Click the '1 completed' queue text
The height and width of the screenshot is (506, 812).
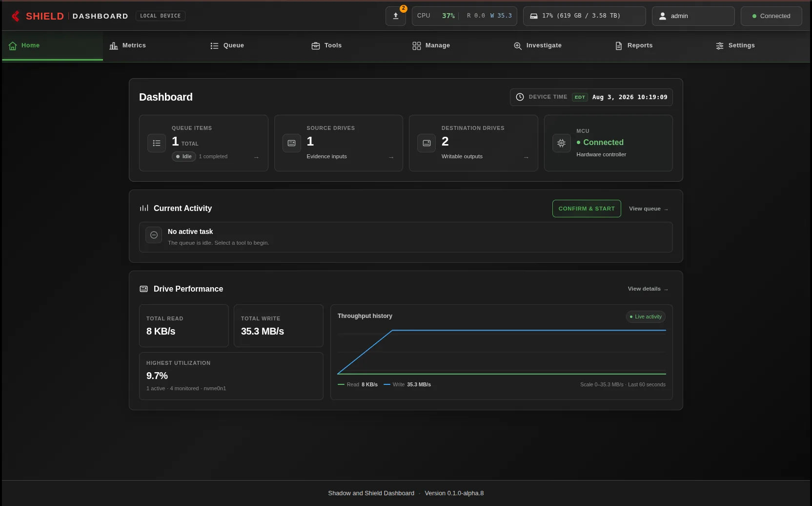[x=213, y=156]
